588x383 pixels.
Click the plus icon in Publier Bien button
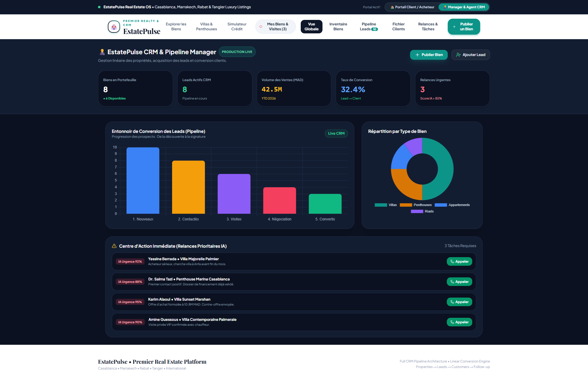point(417,55)
